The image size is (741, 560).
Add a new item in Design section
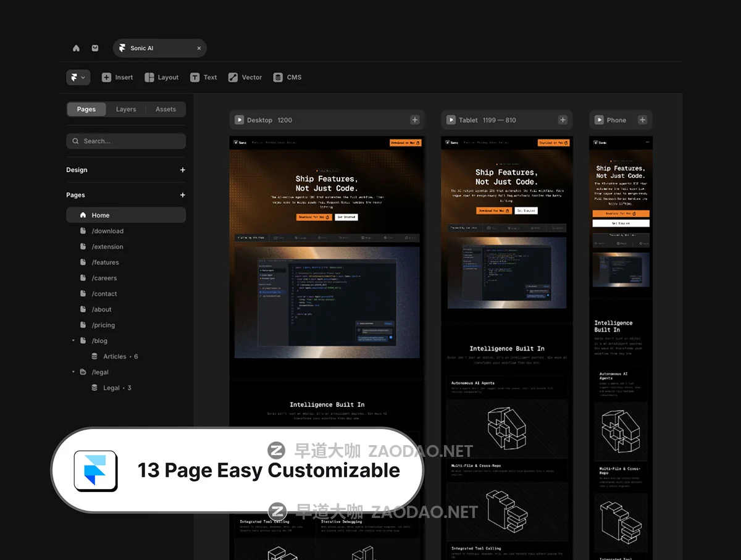[x=182, y=170]
